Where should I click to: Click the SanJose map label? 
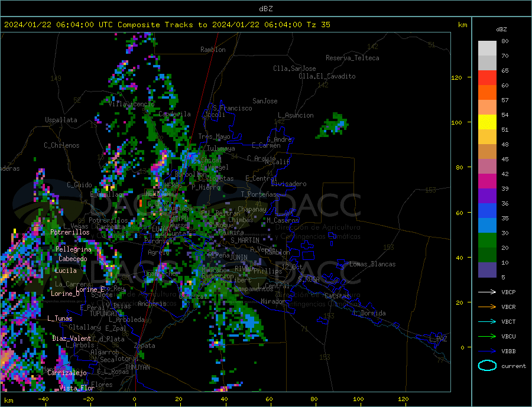pyautogui.click(x=265, y=101)
